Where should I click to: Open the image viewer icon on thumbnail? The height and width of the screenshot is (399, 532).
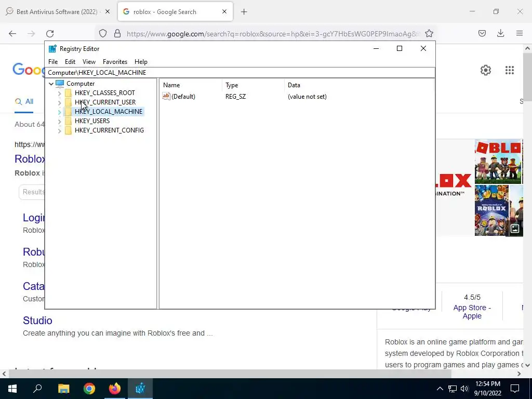[515, 229]
